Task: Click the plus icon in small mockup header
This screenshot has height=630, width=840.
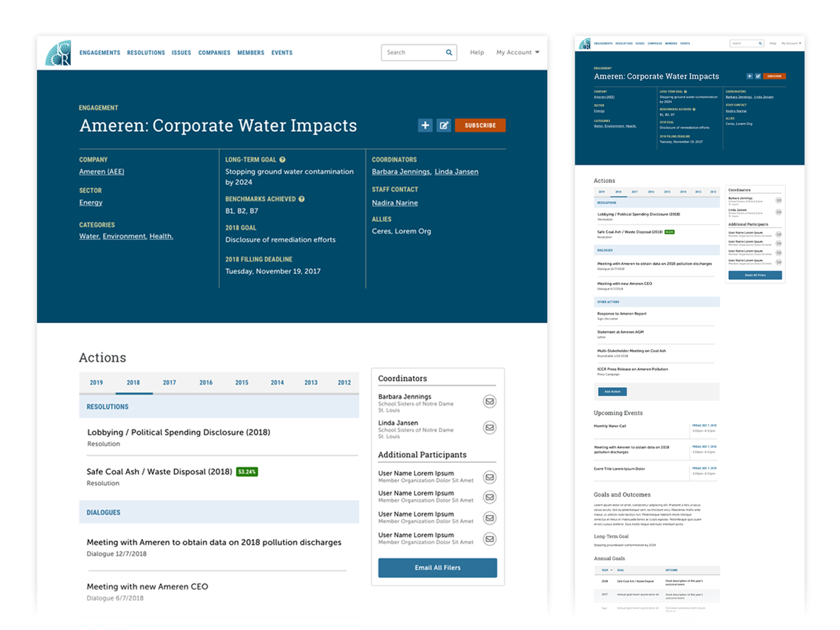Action: pos(750,76)
